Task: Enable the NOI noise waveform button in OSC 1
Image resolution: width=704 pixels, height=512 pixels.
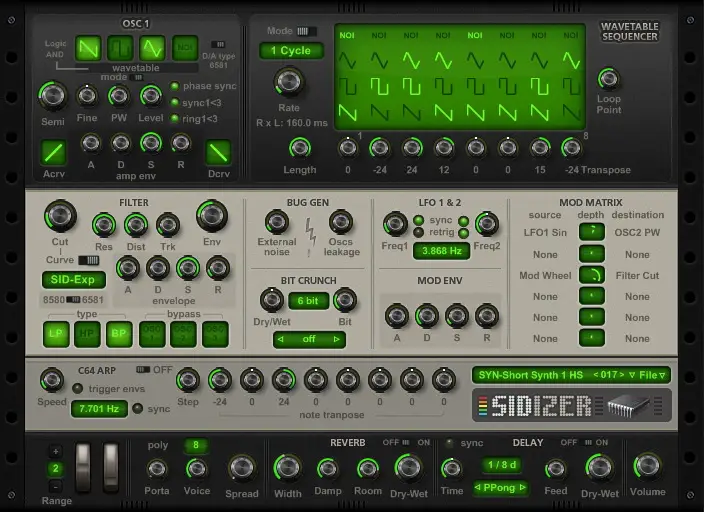Action: point(185,48)
